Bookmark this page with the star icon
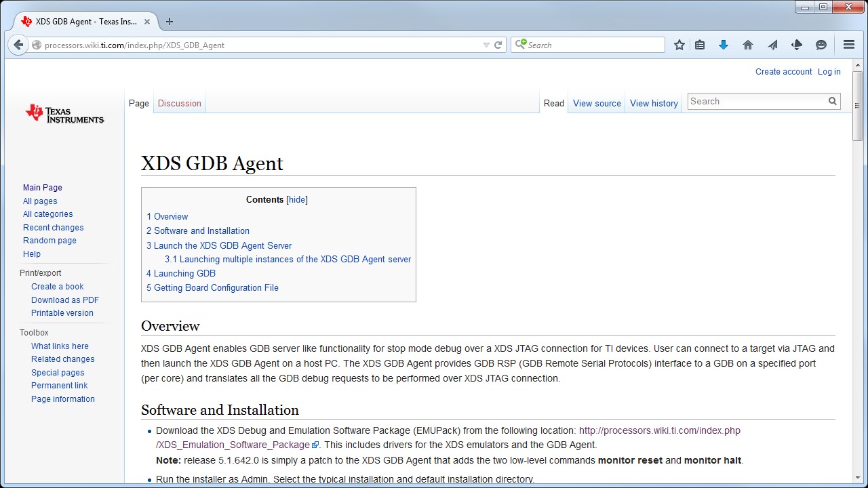The height and width of the screenshot is (488, 868). tap(679, 45)
